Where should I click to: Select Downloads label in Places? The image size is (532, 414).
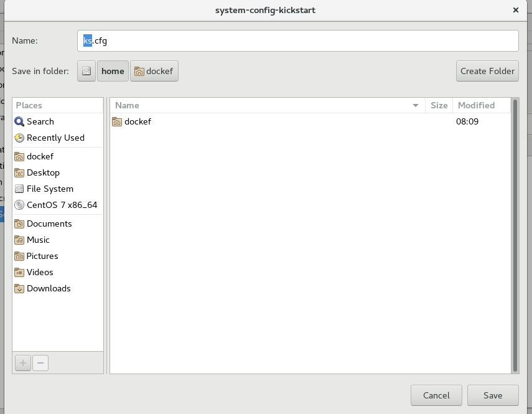point(49,288)
